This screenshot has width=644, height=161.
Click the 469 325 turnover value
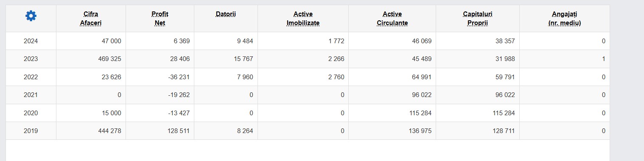(x=109, y=59)
